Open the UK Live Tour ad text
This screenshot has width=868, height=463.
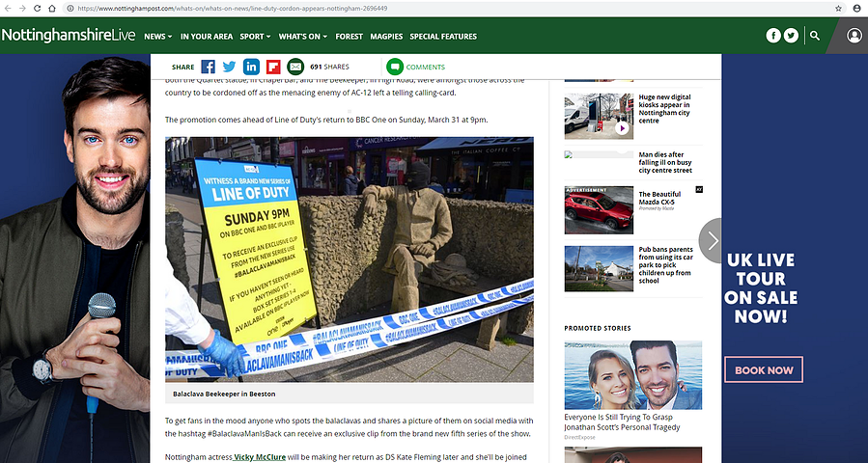[761, 288]
